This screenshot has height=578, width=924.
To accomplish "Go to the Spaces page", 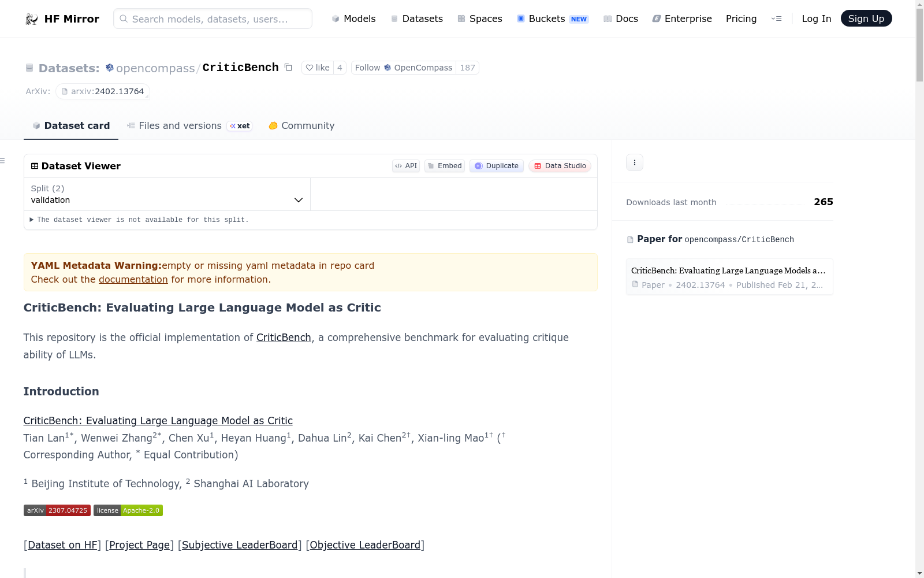I will pos(480,18).
